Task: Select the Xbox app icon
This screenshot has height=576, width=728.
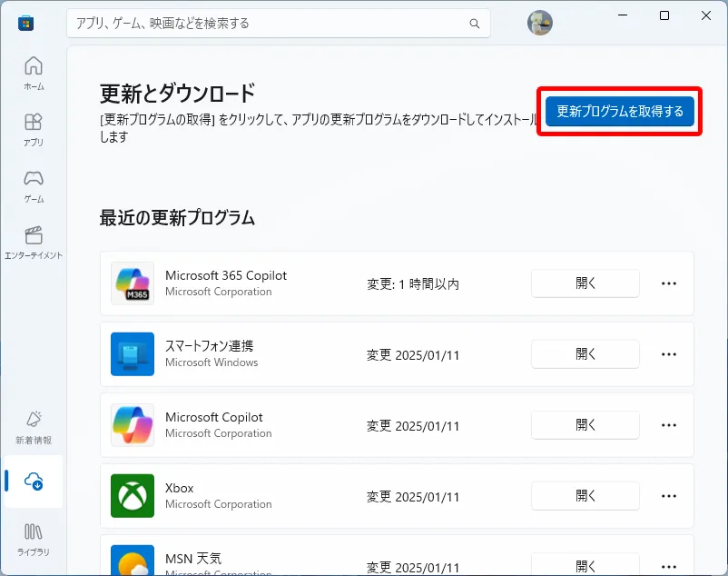Action: pyautogui.click(x=133, y=496)
